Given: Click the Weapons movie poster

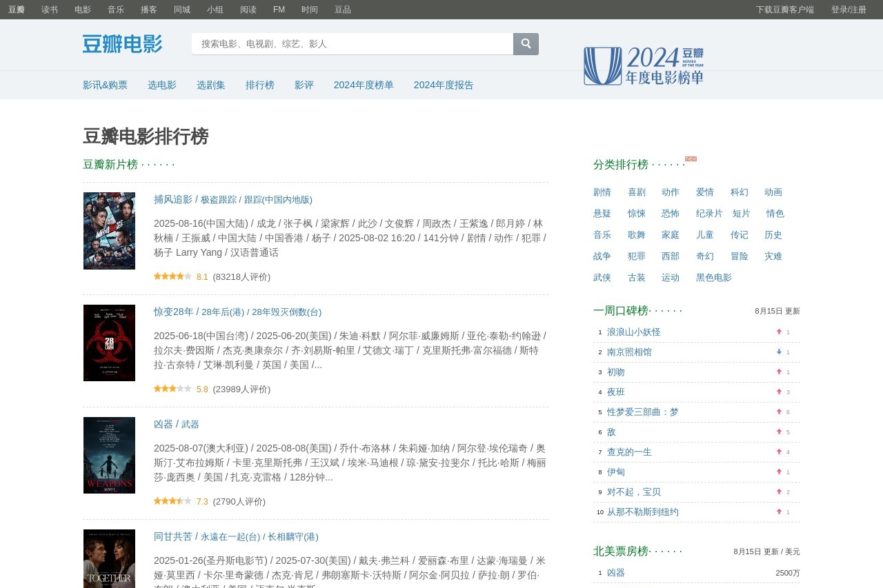Looking at the screenshot, I should pos(109,456).
